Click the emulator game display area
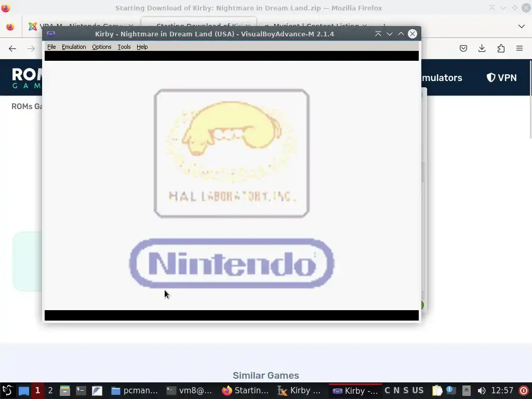 click(232, 185)
